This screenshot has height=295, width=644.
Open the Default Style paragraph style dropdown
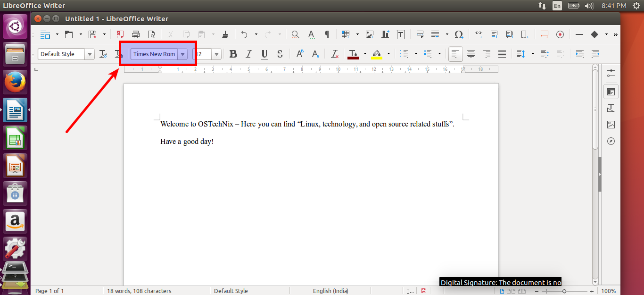tap(90, 54)
